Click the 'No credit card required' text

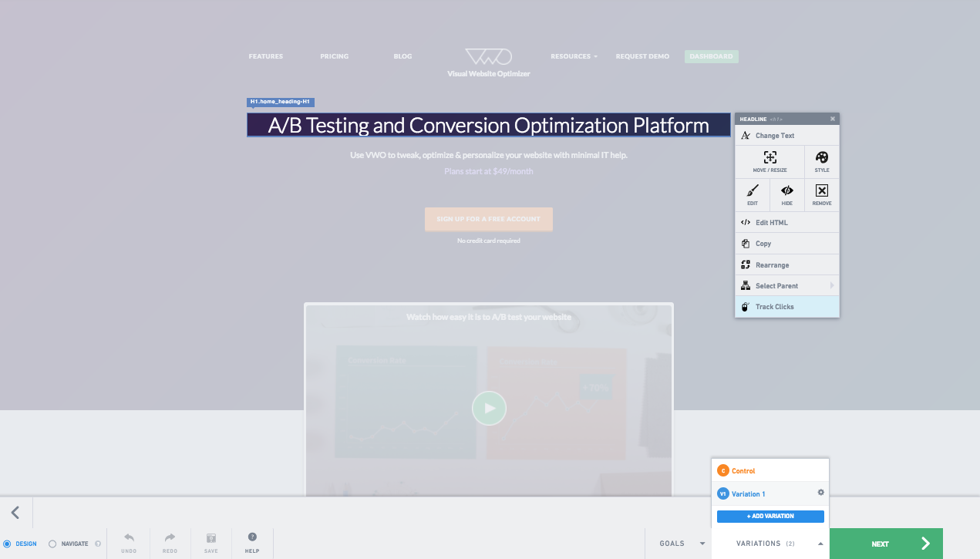point(489,241)
